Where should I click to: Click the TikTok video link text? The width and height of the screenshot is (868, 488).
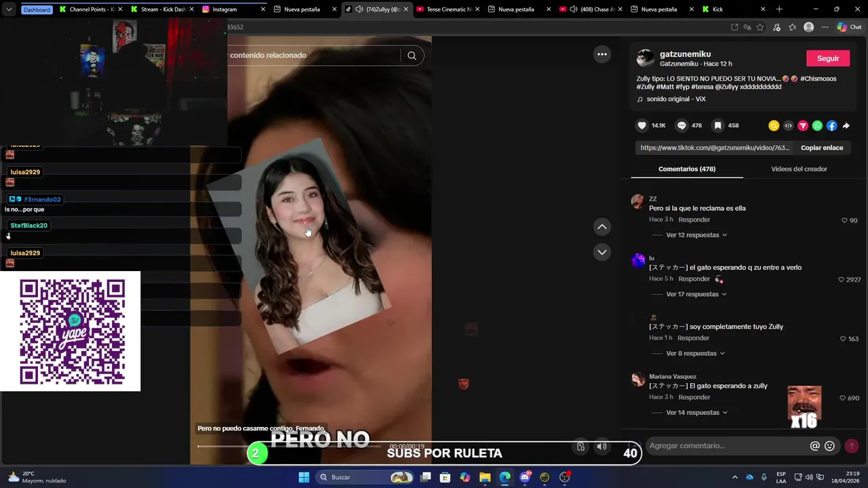(715, 148)
